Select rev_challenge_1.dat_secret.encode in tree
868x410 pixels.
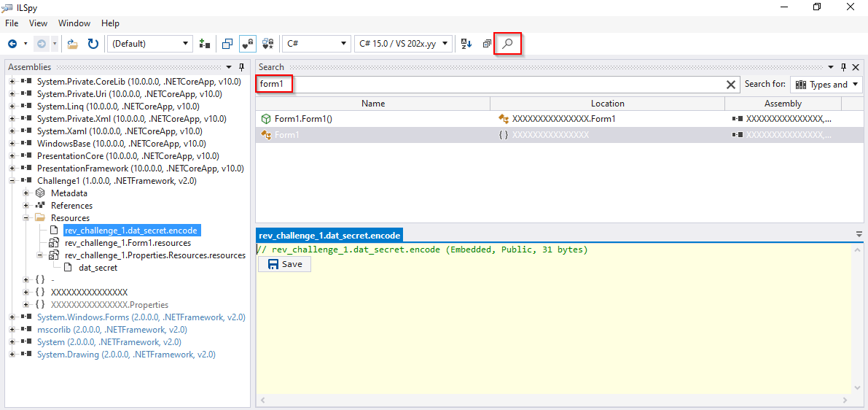click(130, 231)
